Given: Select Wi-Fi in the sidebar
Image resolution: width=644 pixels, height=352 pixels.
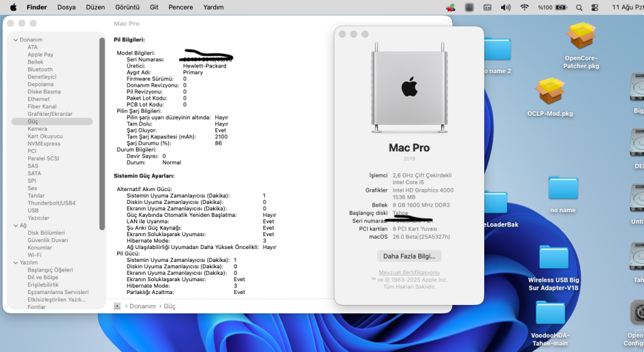Looking at the screenshot, I should click(x=35, y=255).
